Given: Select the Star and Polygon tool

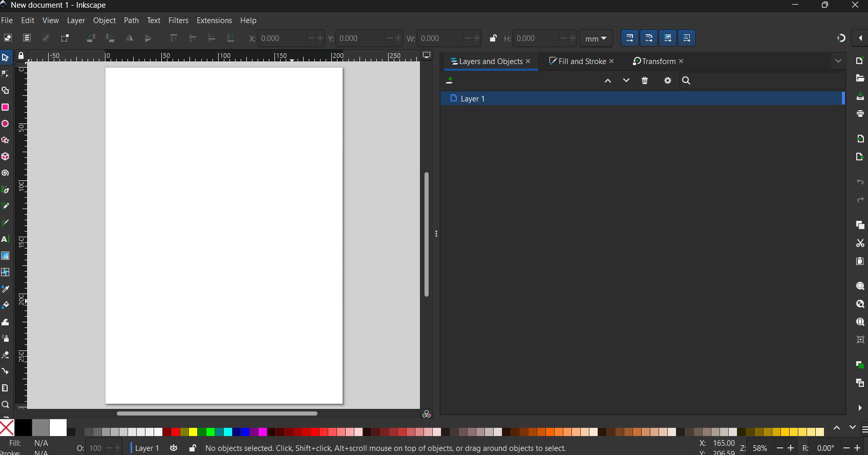Looking at the screenshot, I should 6,140.
